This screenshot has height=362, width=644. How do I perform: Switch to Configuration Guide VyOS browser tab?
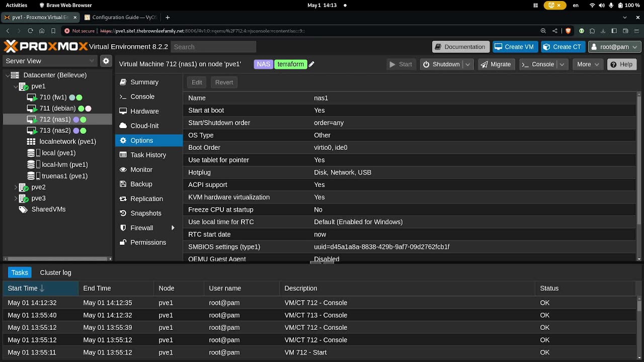(x=121, y=17)
